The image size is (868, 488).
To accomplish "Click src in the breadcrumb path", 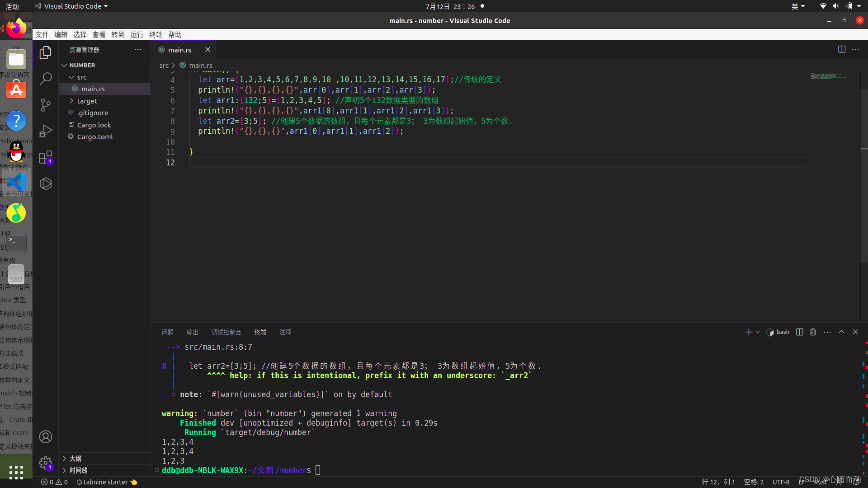I will pos(164,66).
